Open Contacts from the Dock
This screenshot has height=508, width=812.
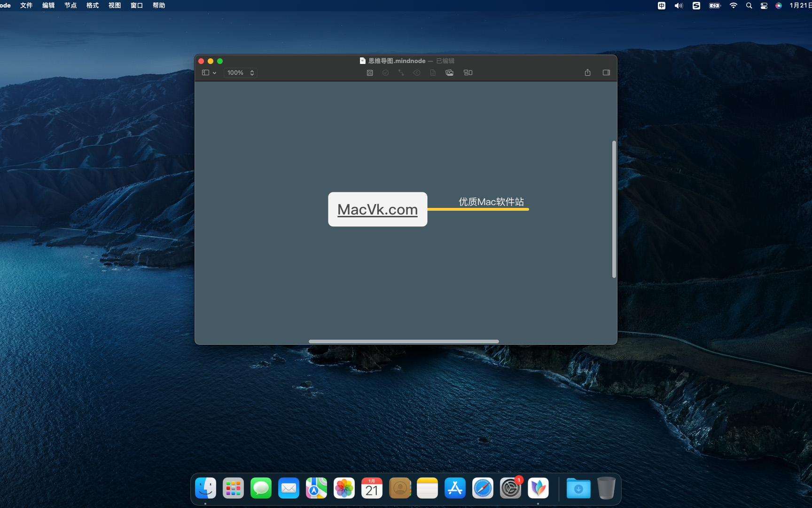coord(399,488)
